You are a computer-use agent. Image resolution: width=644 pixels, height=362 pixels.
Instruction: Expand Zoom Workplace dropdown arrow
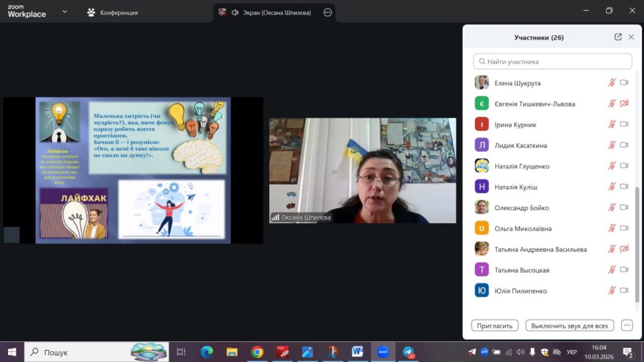[65, 12]
